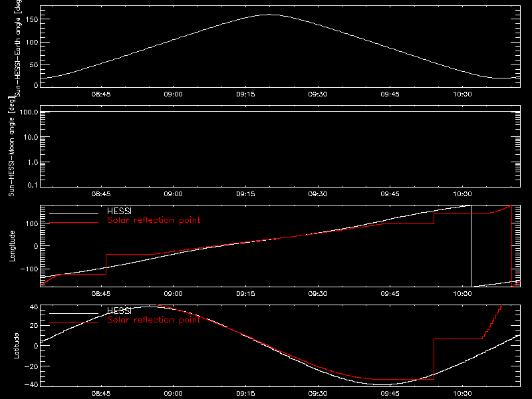Click 09:30 under the Moon angle plot
Viewport: 532px width, 399px height.
tap(318, 194)
